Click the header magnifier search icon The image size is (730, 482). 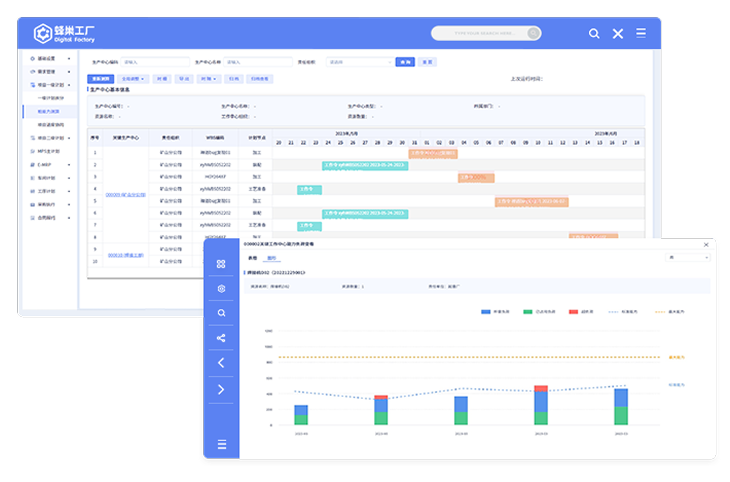594,34
